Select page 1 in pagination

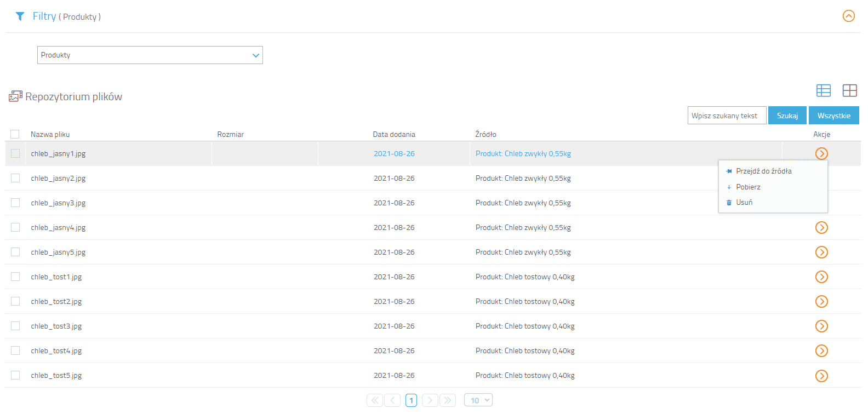(x=412, y=400)
